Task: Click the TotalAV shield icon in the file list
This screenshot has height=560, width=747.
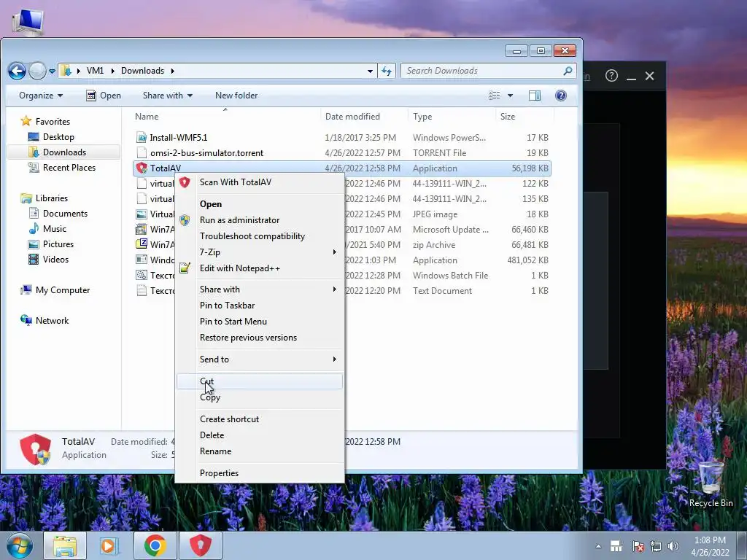Action: tap(142, 168)
